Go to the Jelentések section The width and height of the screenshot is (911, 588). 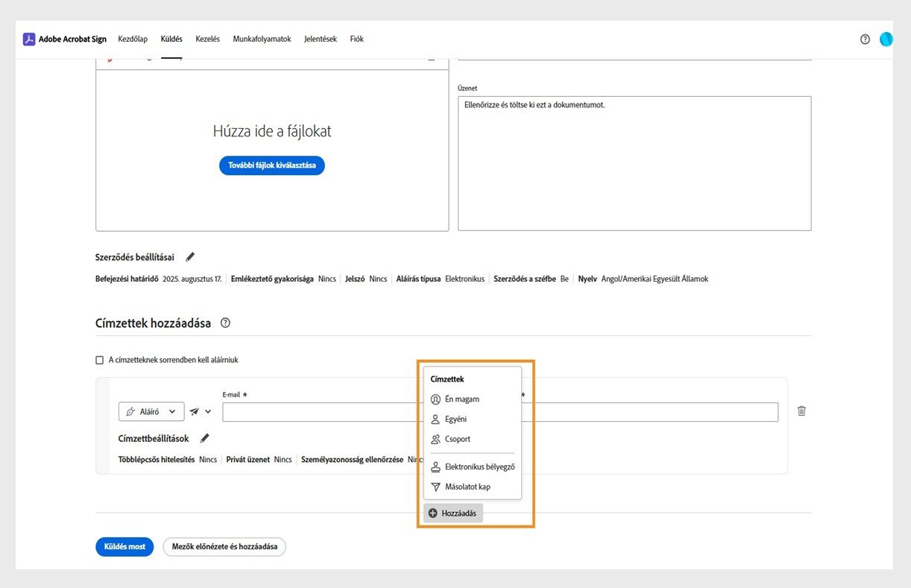click(x=320, y=39)
